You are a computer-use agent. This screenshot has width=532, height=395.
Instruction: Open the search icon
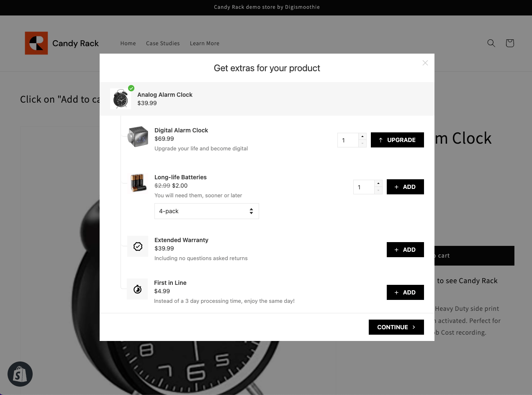(491, 43)
